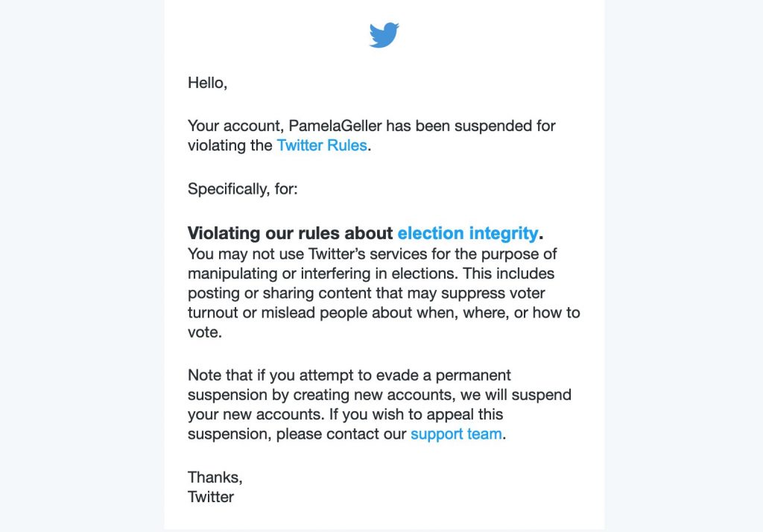763x532 pixels.
Task: Click bold "Violating our rules about" heading
Action: pyautogui.click(x=290, y=233)
